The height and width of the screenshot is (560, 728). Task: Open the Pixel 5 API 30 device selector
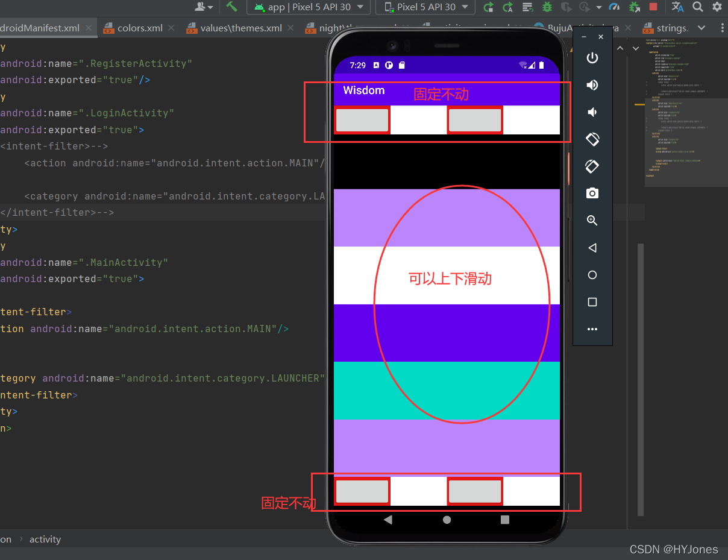[425, 7]
